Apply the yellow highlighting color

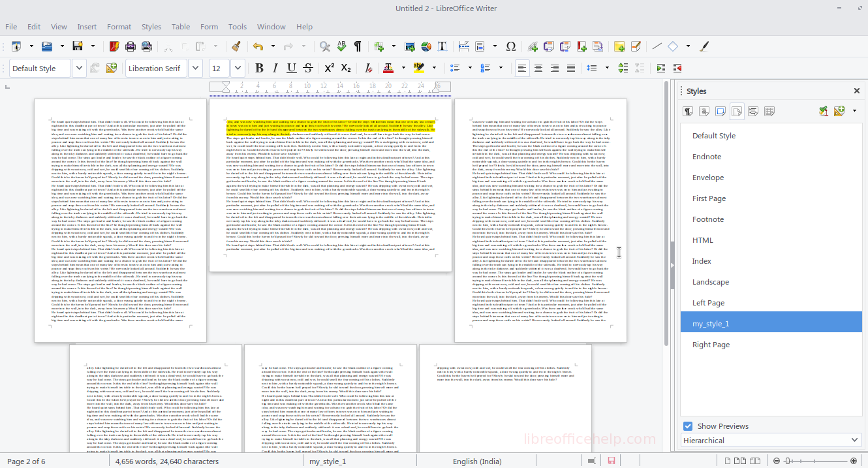pos(419,68)
